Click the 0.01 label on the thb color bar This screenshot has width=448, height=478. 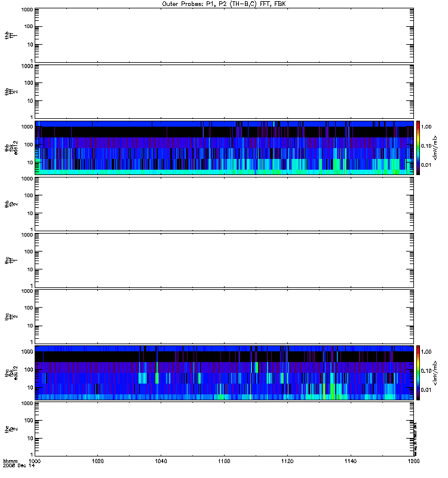[426, 165]
